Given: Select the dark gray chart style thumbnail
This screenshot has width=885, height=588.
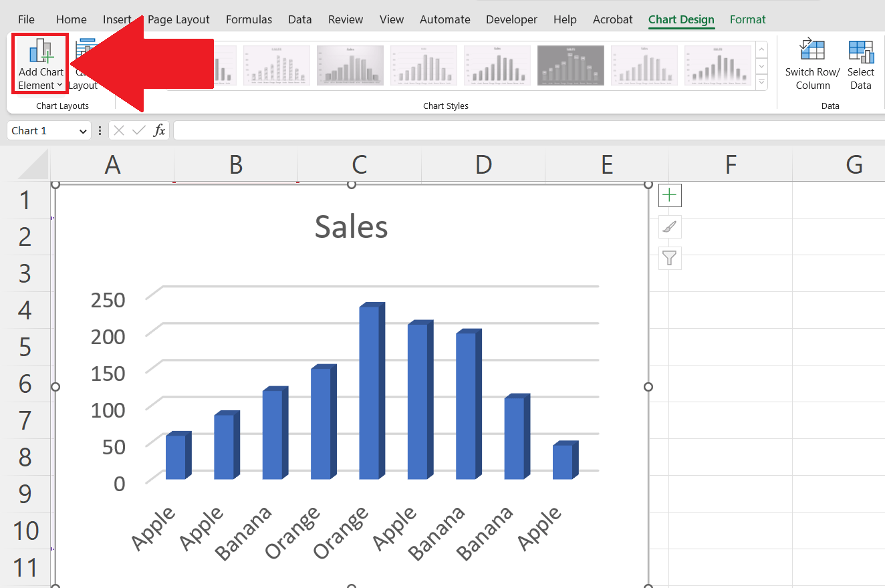Looking at the screenshot, I should coord(570,65).
